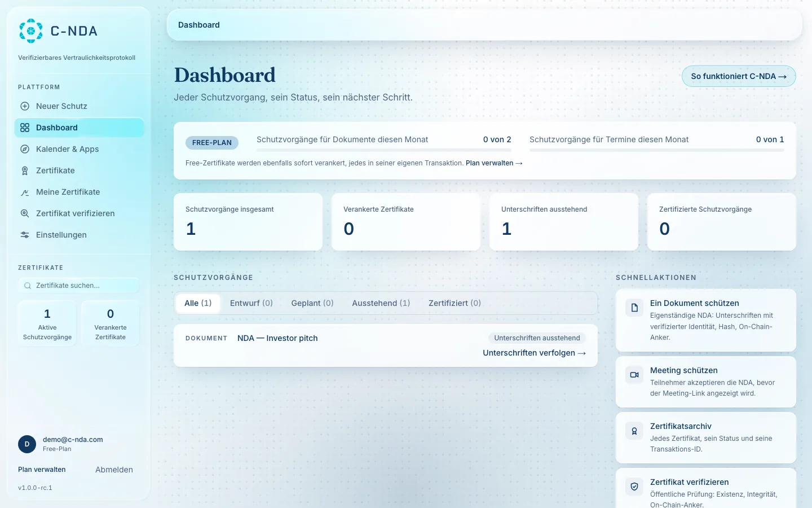Click the Unterschriften ausstehend stat card
Viewport: 812px width, 508px height.
pyautogui.click(x=564, y=222)
